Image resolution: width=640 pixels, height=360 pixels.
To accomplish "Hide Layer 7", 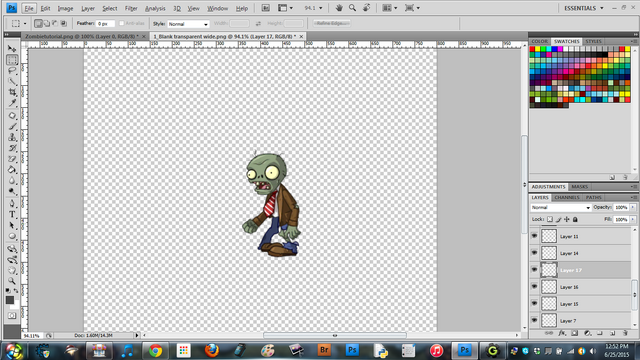I will pyautogui.click(x=534, y=320).
